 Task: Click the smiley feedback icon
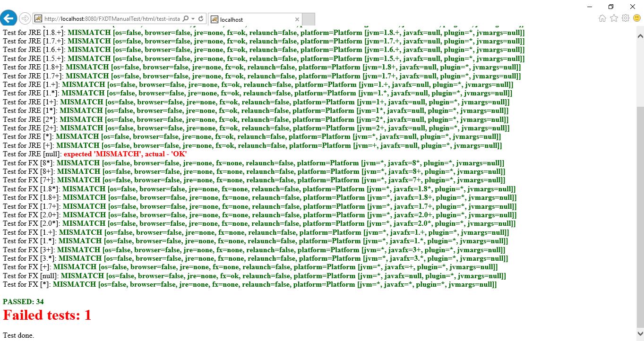coord(636,18)
